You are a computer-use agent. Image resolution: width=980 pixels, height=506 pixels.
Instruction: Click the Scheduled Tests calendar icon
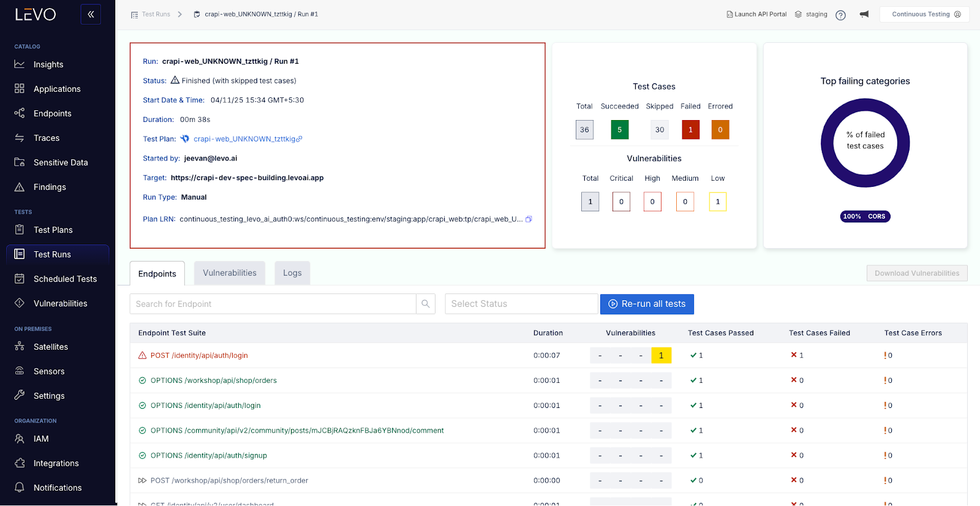coord(20,279)
